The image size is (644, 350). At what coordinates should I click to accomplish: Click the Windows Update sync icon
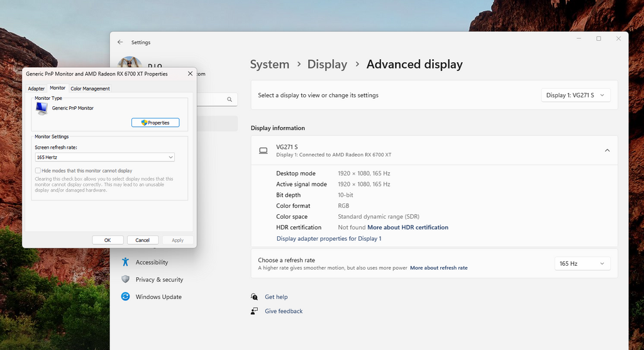coord(126,296)
